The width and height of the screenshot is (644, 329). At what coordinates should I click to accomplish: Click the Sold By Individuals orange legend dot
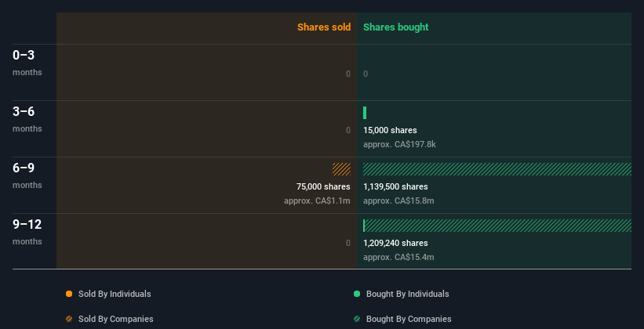tap(69, 294)
